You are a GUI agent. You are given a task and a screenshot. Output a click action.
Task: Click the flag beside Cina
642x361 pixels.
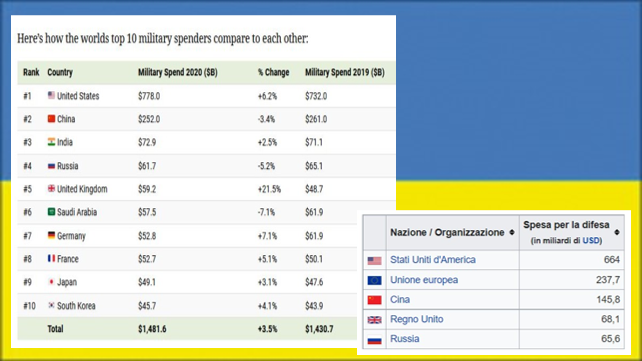point(374,300)
